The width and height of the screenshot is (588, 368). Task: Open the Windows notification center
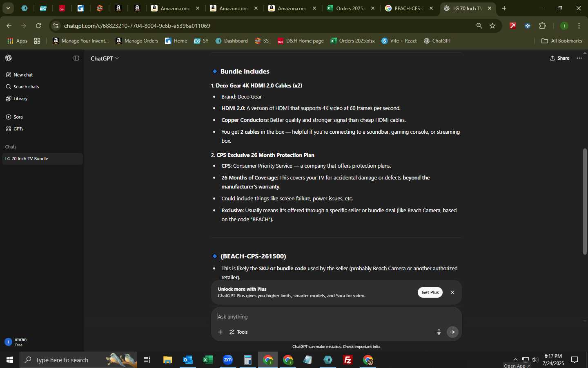575,360
